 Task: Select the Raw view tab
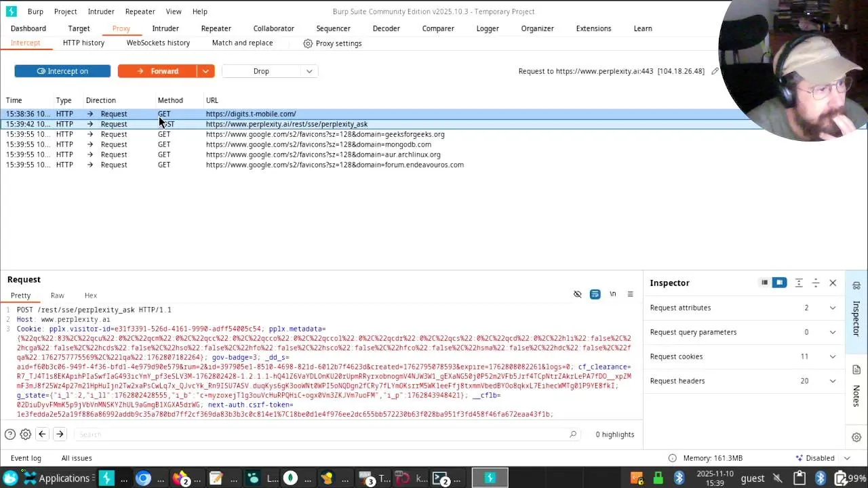[57, 296]
